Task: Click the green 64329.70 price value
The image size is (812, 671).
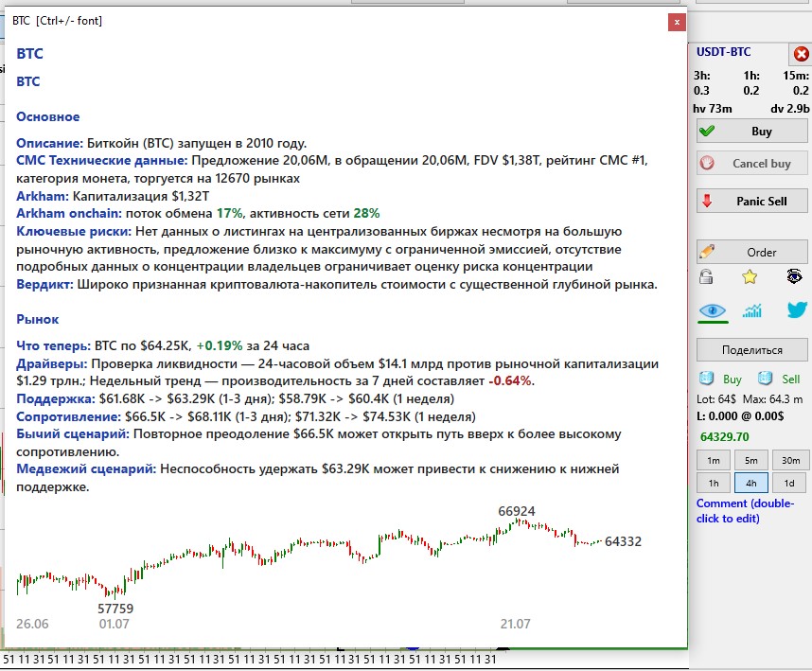Action: (725, 436)
